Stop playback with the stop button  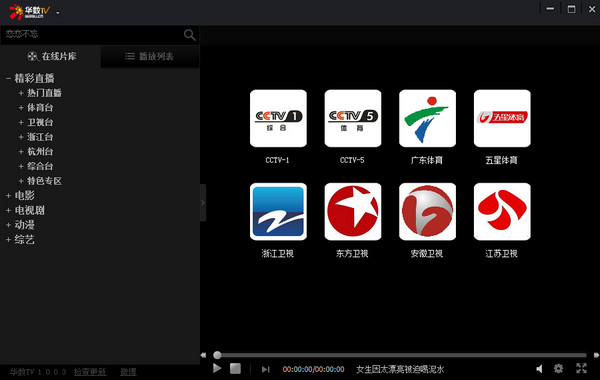(235, 369)
